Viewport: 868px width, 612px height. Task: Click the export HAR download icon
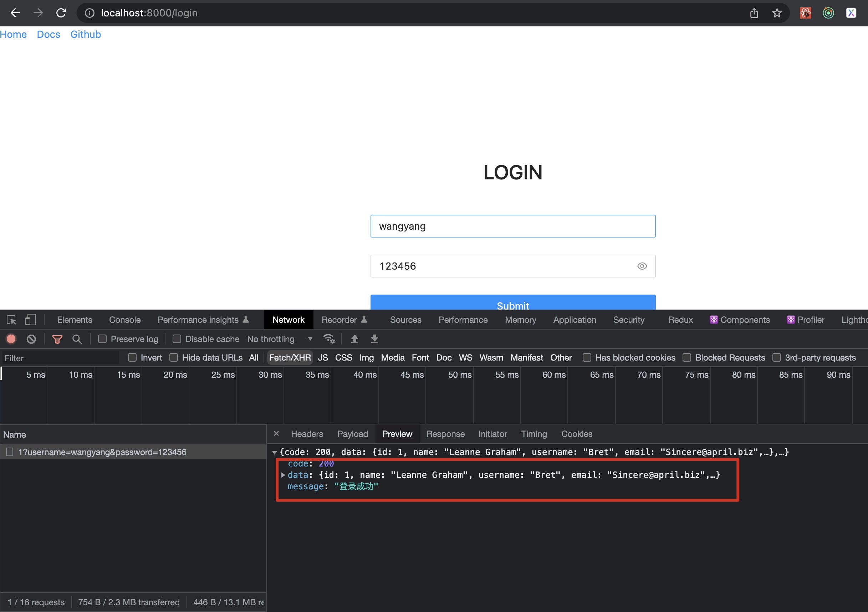375,339
